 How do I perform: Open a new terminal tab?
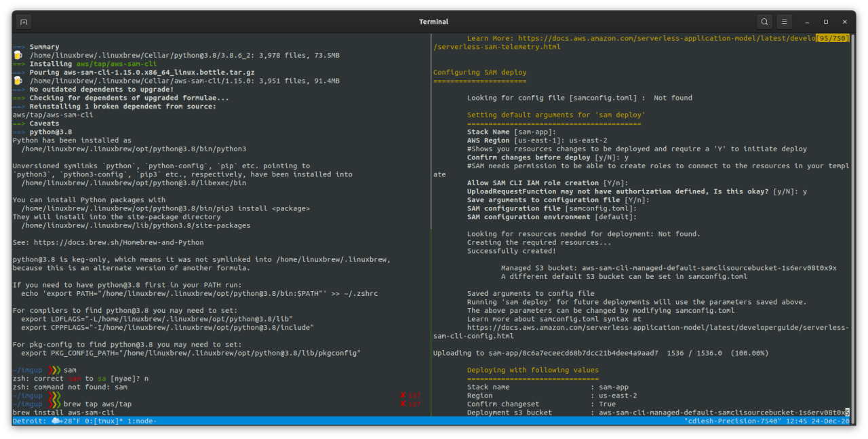click(x=24, y=22)
